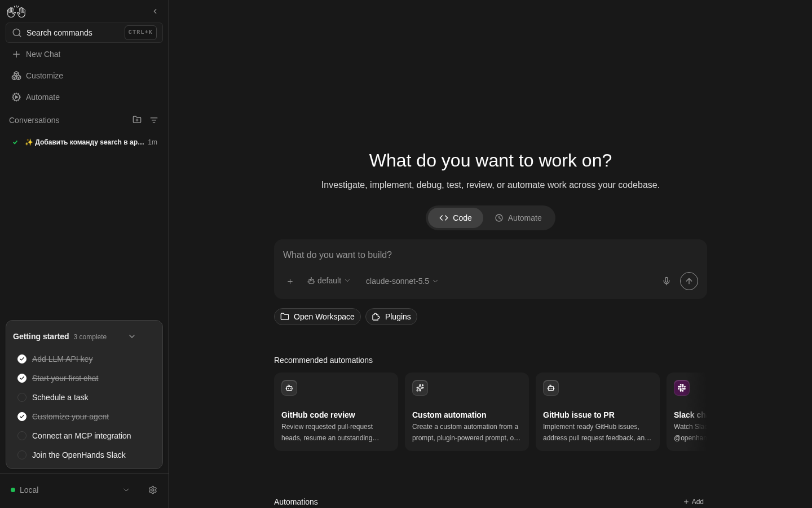Image resolution: width=812 pixels, height=508 pixels.
Task: Click the Custom automation sparkle icon
Action: (420, 388)
